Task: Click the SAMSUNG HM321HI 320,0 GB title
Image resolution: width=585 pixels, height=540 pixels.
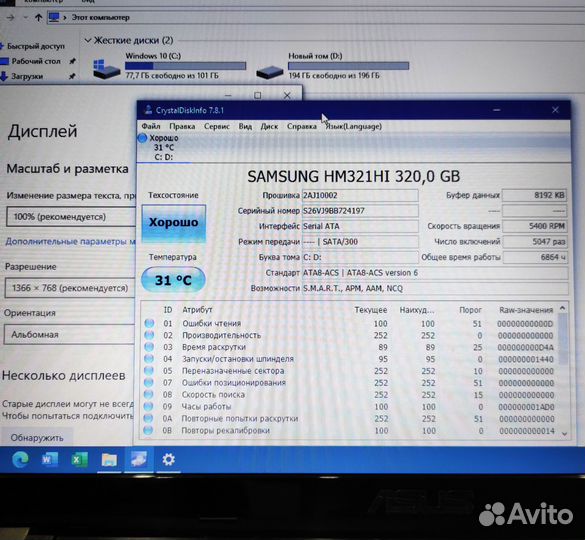Action: point(353,176)
